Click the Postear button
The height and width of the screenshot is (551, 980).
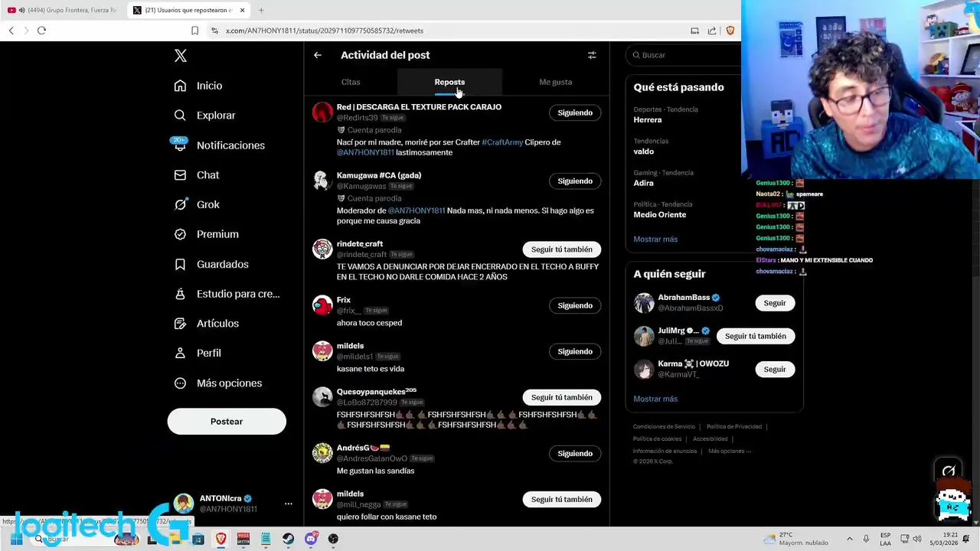tap(227, 422)
